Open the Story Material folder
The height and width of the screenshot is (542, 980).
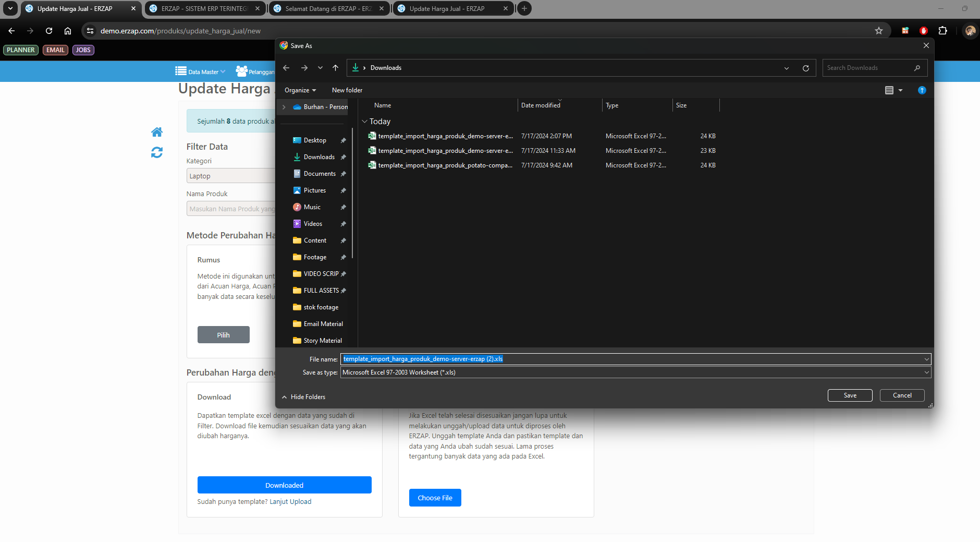tap(323, 341)
